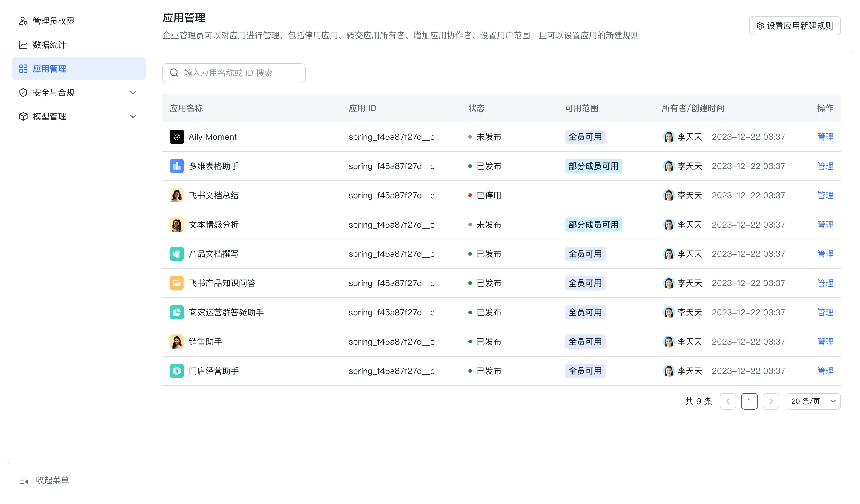
Task: Click 管理 link for Aily Moment
Action: pyautogui.click(x=837, y=139)
